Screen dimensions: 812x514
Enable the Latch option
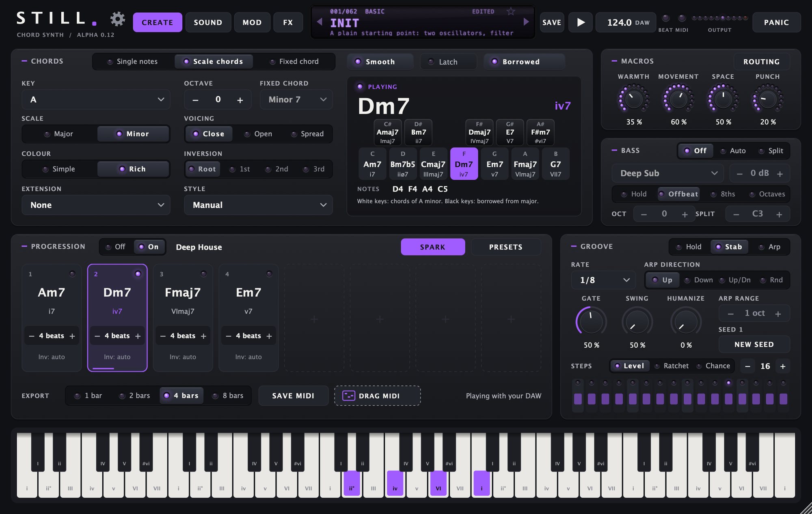click(x=448, y=62)
